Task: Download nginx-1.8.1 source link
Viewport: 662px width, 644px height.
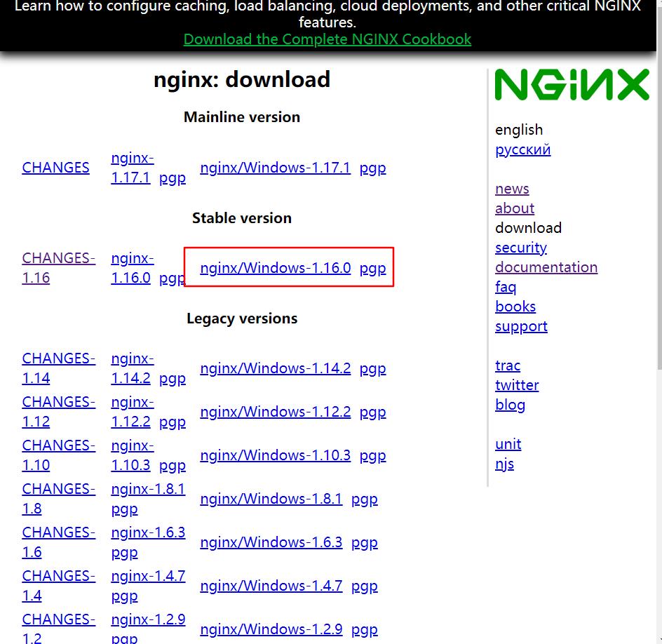Action: 148,489
